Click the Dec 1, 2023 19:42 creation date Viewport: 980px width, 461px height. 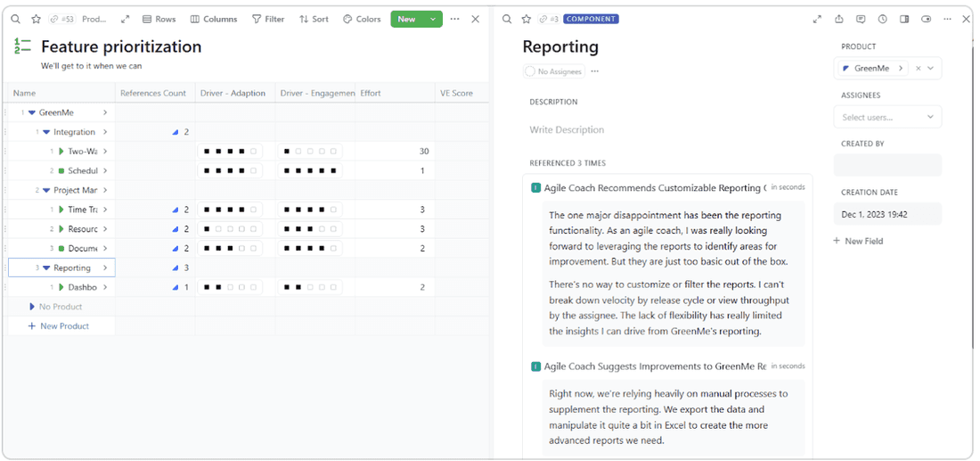point(887,214)
